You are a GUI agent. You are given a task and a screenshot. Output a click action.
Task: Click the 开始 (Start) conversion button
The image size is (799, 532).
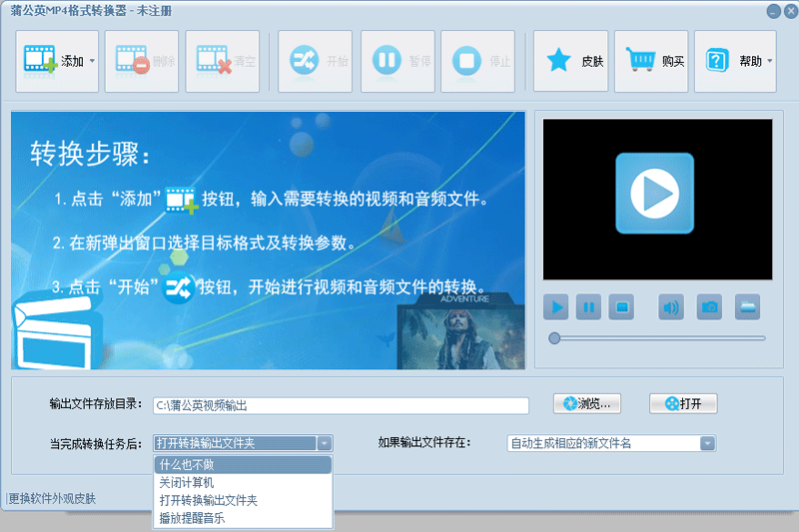coord(315,61)
